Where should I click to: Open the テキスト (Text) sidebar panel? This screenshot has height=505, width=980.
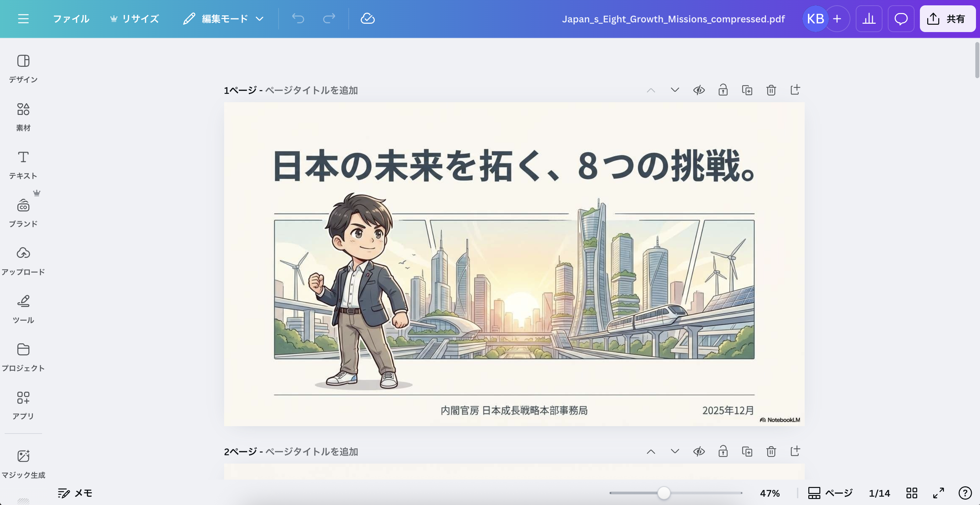[x=23, y=164]
